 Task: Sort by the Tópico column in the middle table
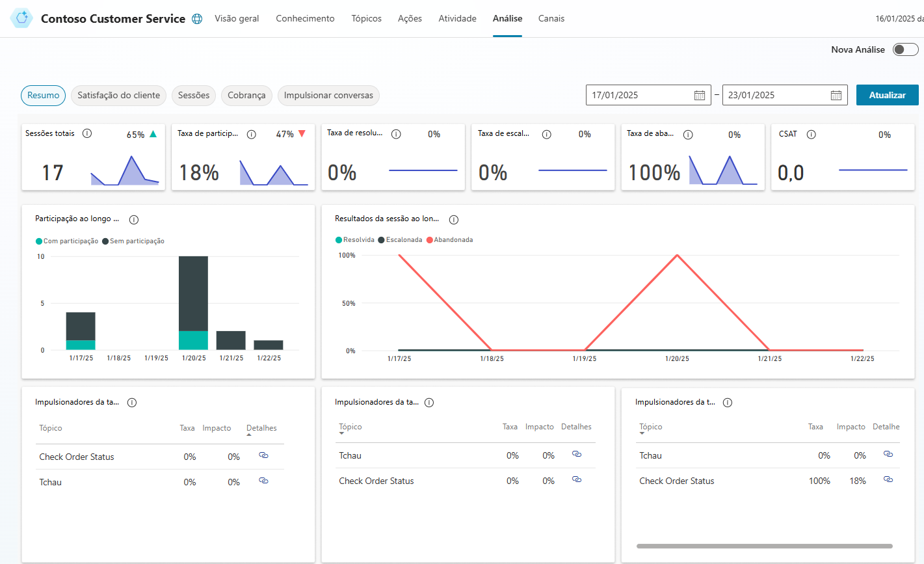point(350,427)
